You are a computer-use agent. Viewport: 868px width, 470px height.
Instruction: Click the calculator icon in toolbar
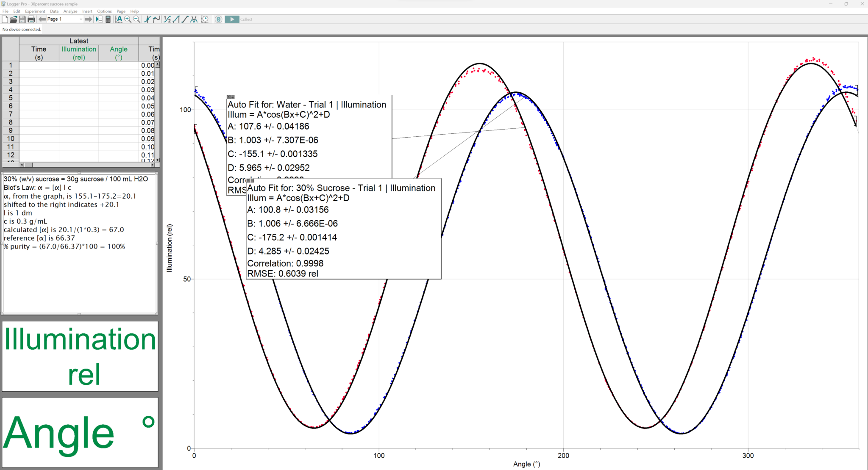(x=108, y=19)
